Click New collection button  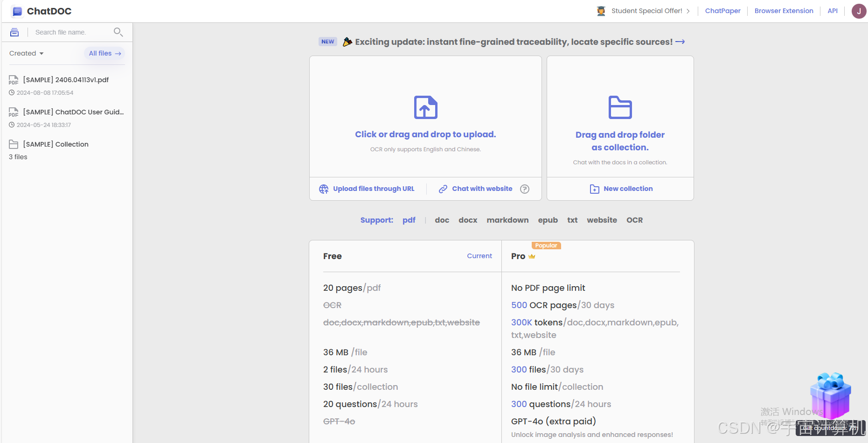[621, 189]
